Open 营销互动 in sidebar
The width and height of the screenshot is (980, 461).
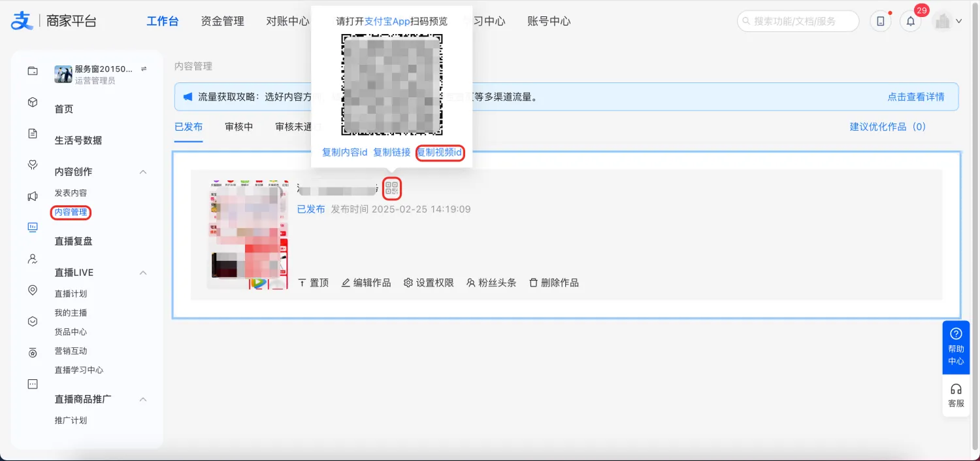tap(71, 351)
